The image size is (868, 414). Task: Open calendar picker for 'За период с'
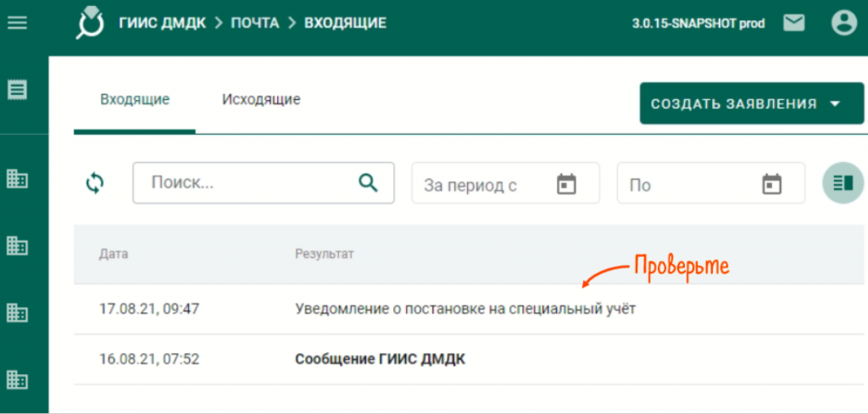566,184
